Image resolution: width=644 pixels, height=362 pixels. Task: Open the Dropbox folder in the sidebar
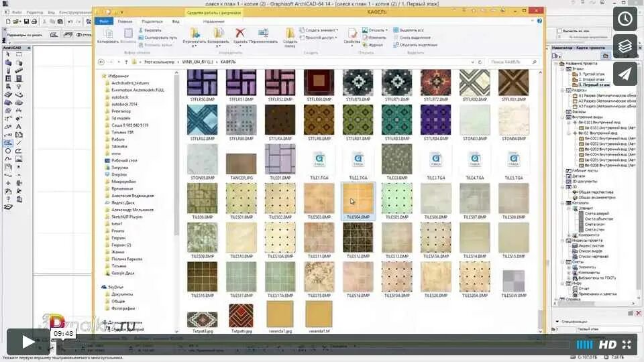click(x=119, y=174)
